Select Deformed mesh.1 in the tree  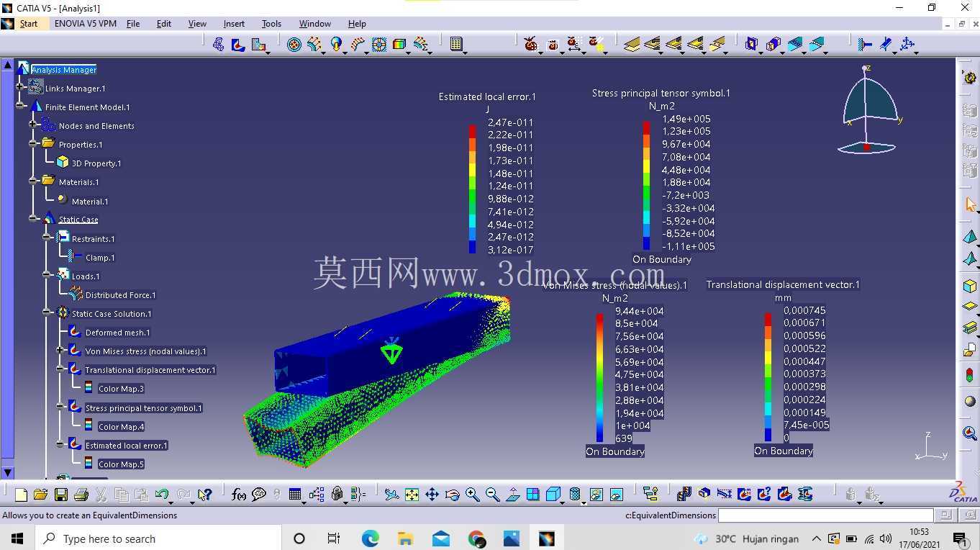click(117, 333)
